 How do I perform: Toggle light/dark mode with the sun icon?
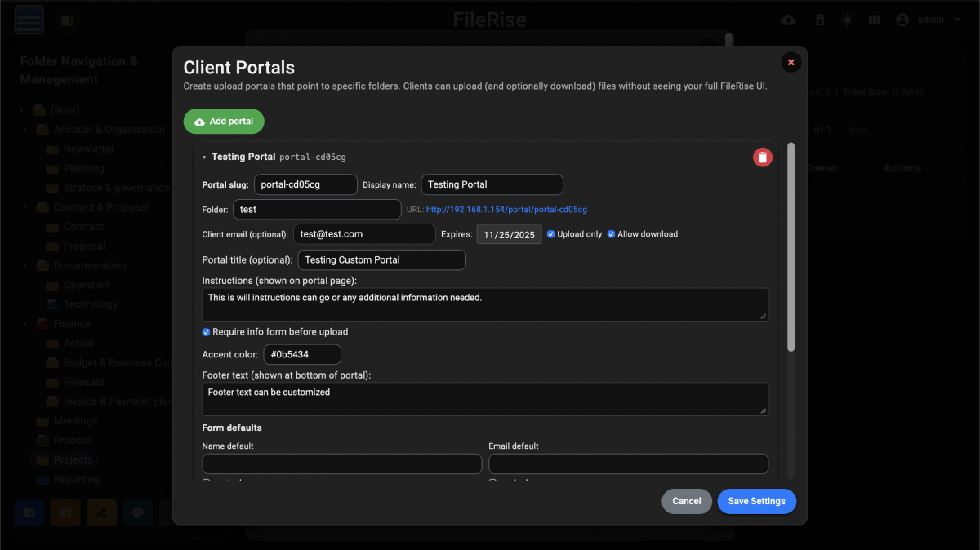[x=847, y=20]
